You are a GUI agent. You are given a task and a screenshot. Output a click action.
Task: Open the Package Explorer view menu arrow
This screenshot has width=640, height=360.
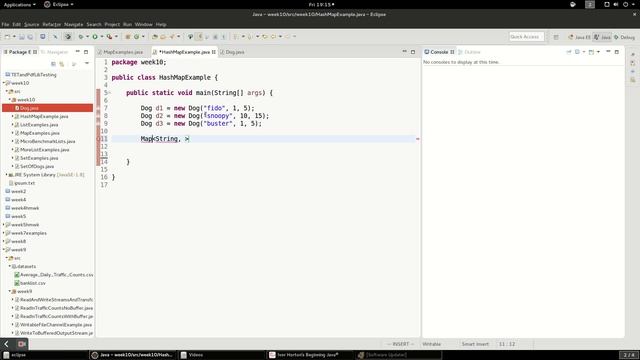click(87, 64)
